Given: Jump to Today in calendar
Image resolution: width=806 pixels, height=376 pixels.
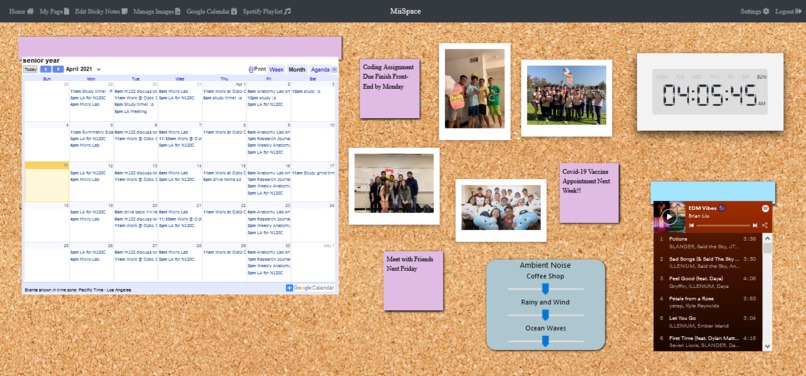Looking at the screenshot, I should (x=30, y=69).
